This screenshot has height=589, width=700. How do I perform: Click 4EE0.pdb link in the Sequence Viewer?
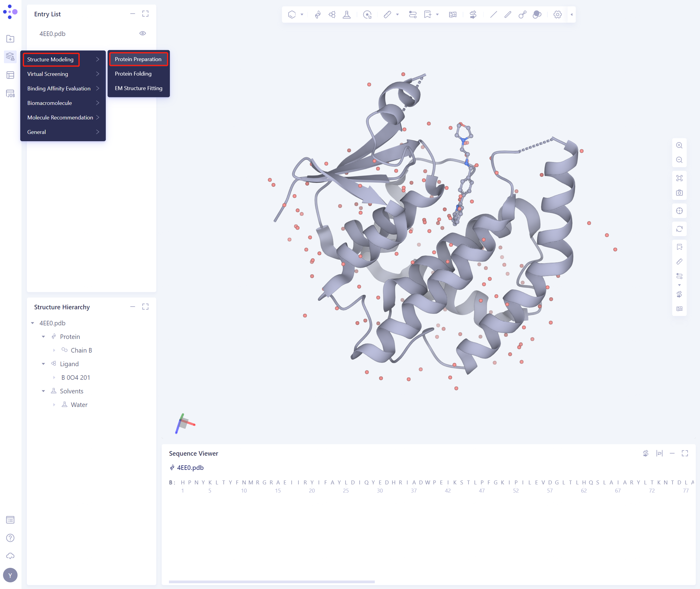190,467
